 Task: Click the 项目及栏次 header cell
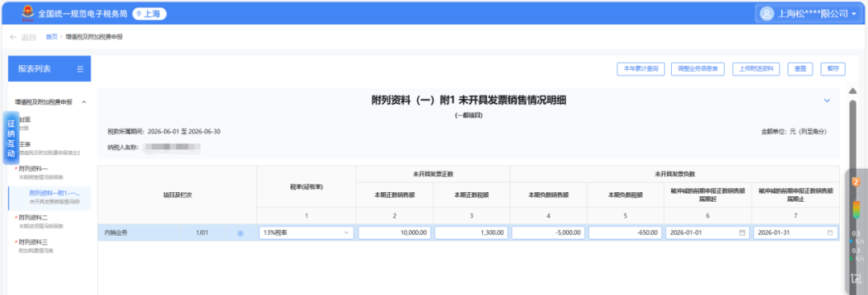coord(177,195)
